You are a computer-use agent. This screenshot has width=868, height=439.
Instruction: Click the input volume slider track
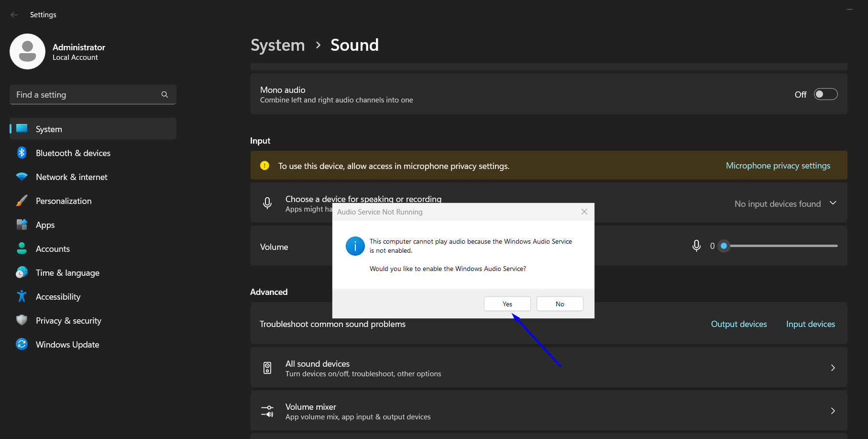pos(783,246)
